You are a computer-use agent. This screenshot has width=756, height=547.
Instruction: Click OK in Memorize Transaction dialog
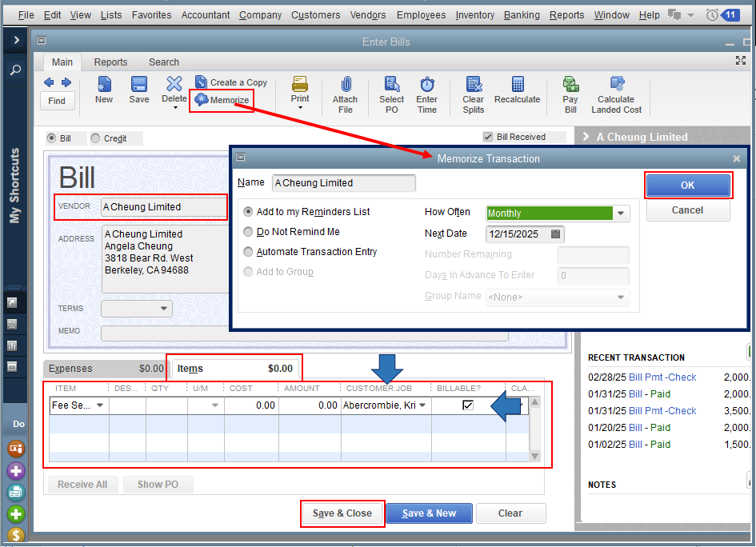click(x=688, y=185)
